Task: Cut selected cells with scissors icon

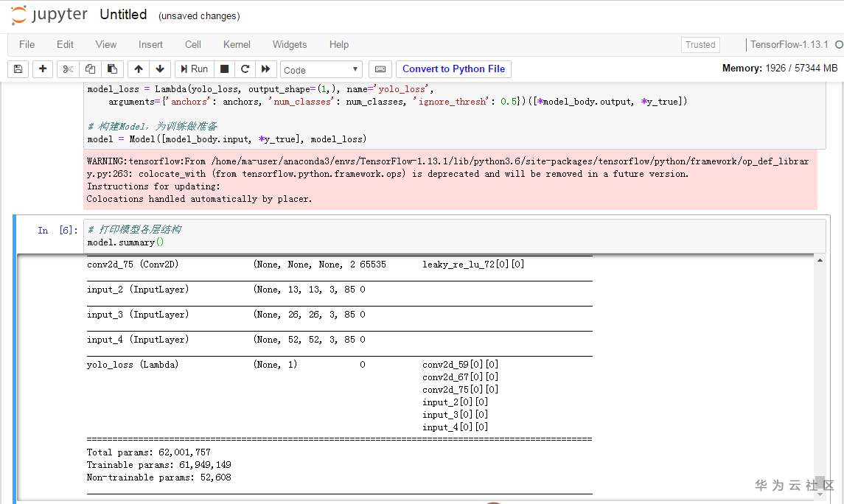Action: coord(68,69)
